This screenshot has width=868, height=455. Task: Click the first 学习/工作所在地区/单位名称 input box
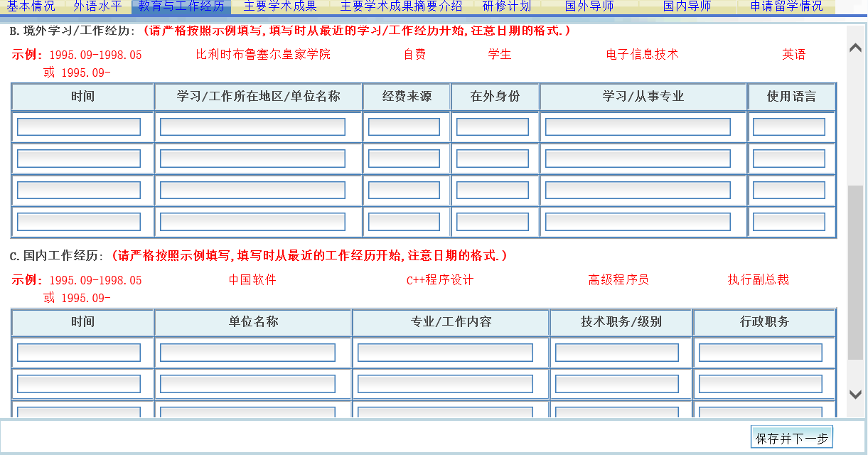(252, 126)
